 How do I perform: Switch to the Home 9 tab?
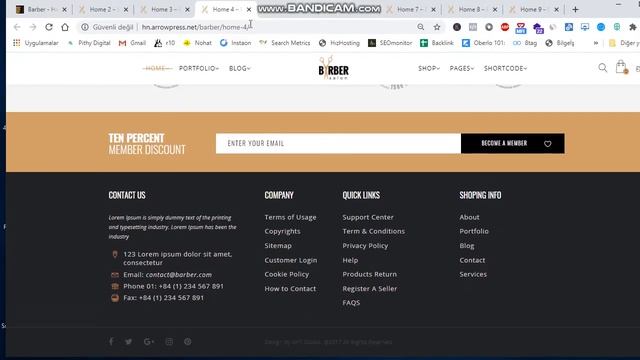tap(533, 9)
